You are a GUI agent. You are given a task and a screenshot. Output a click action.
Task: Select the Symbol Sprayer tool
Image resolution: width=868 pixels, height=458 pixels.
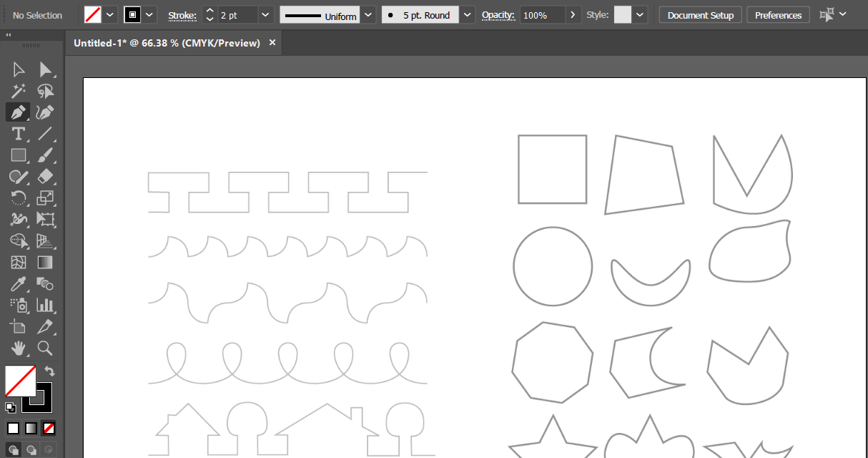(x=19, y=306)
